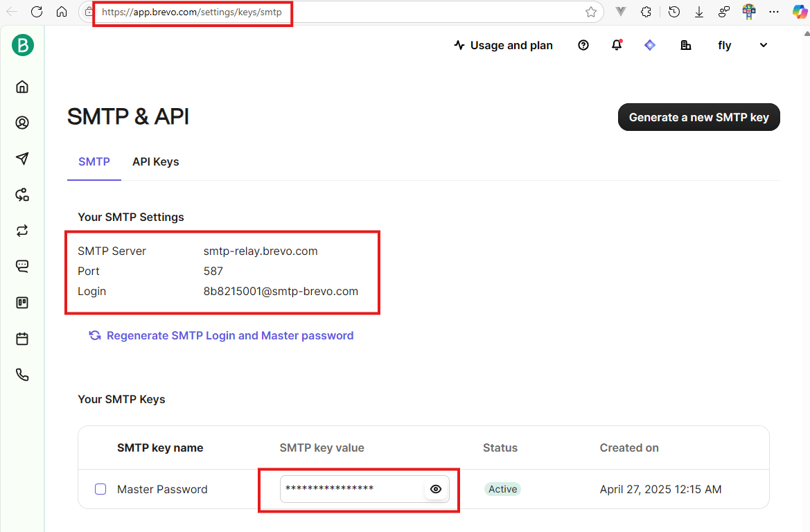Click the Brevo logo in the sidebar

[23, 46]
